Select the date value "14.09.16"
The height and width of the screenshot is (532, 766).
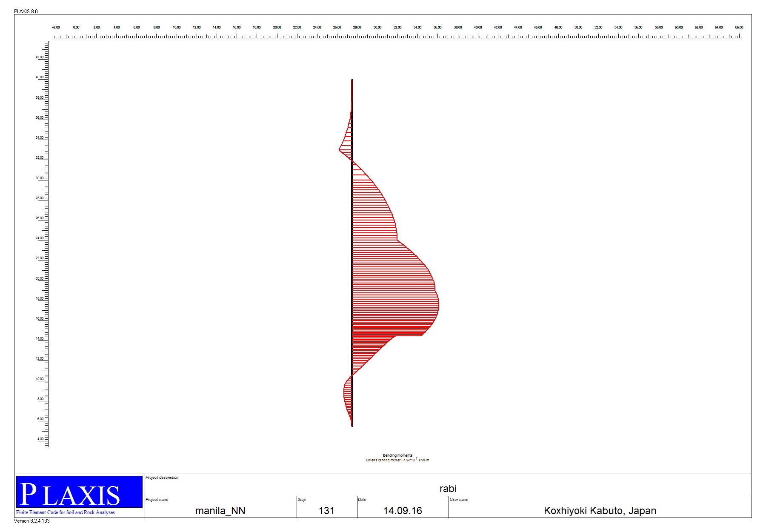pyautogui.click(x=403, y=511)
